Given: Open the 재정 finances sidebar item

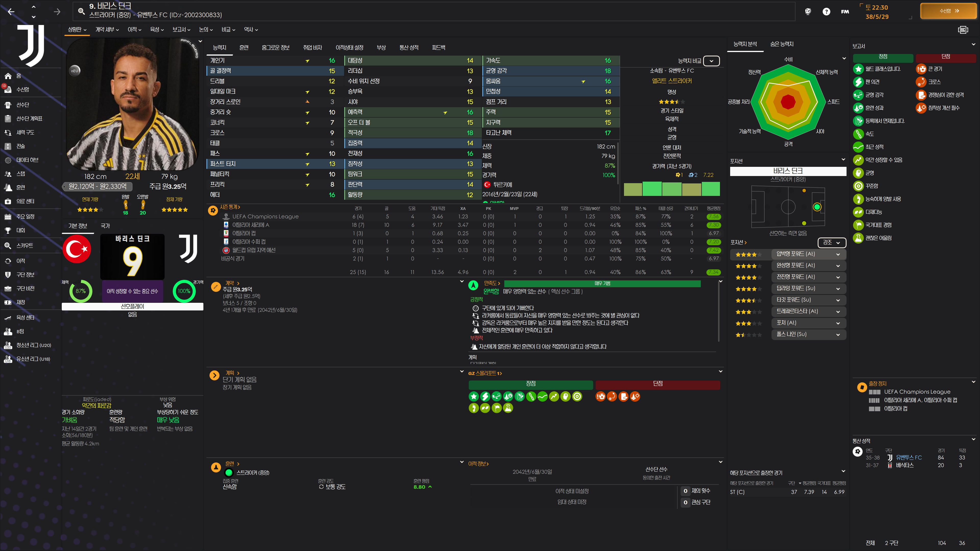Looking at the screenshot, I should click(x=20, y=302).
